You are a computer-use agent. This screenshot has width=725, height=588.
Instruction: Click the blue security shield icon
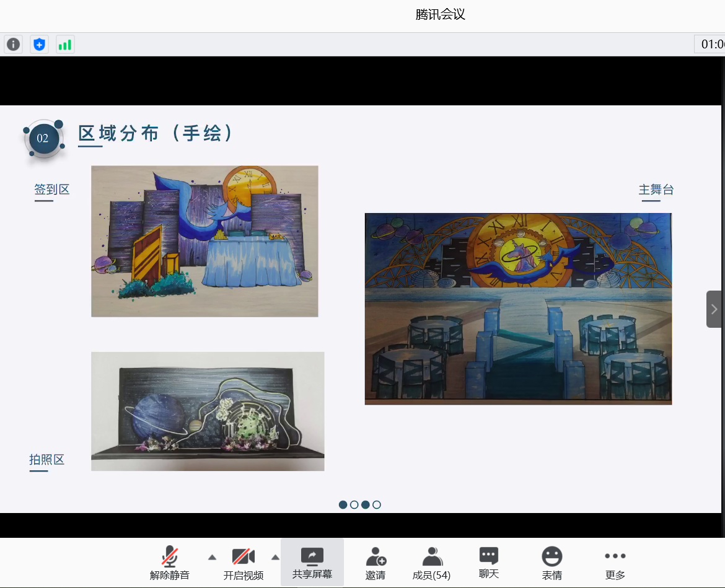39,45
